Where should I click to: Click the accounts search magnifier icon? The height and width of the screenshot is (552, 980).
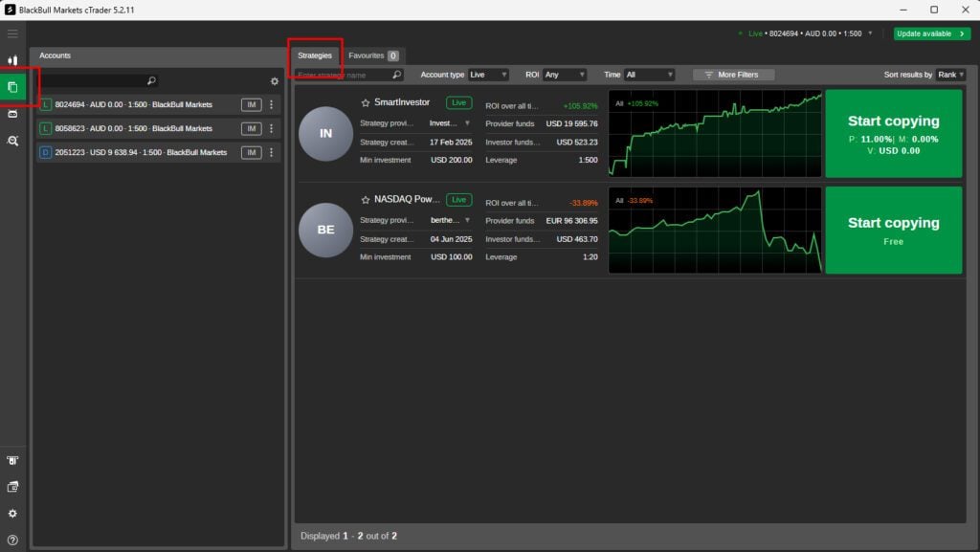(151, 80)
